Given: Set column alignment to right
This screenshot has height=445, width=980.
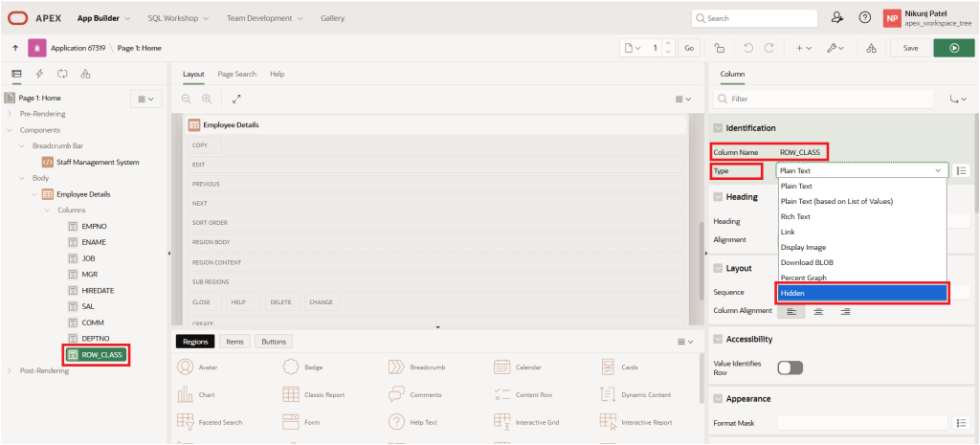Looking at the screenshot, I should [x=845, y=311].
